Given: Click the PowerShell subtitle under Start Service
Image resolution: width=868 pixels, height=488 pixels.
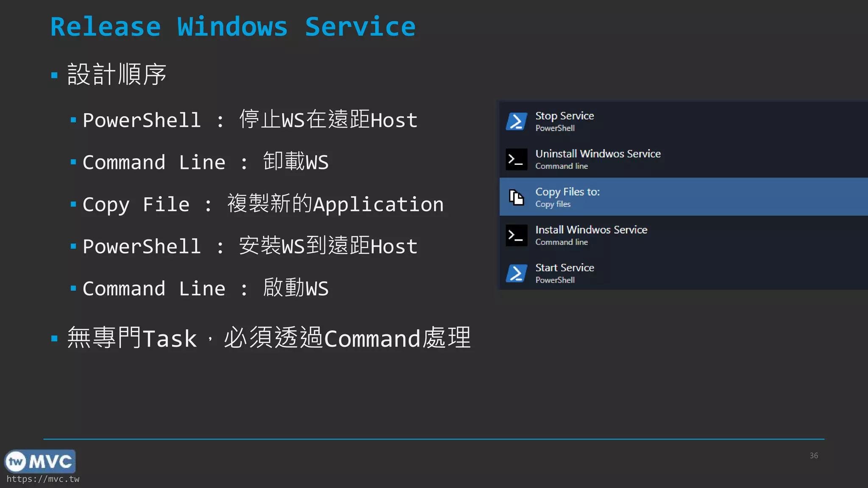Looking at the screenshot, I should (555, 280).
